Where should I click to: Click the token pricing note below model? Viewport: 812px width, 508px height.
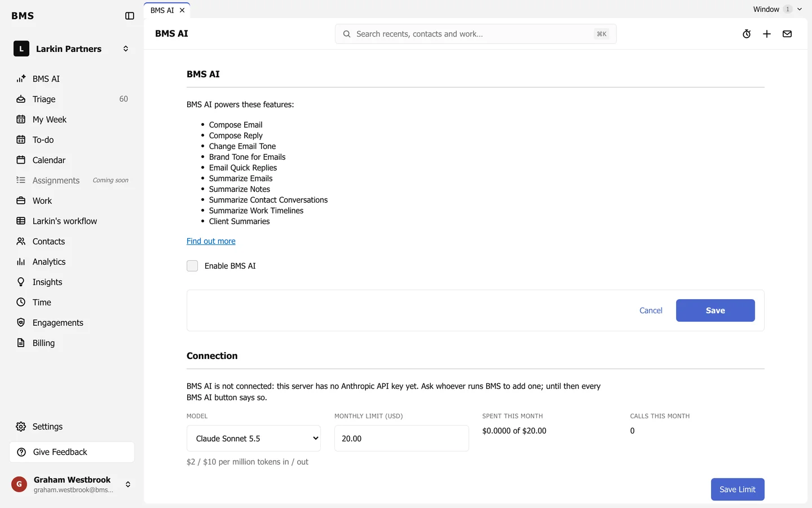248,462
